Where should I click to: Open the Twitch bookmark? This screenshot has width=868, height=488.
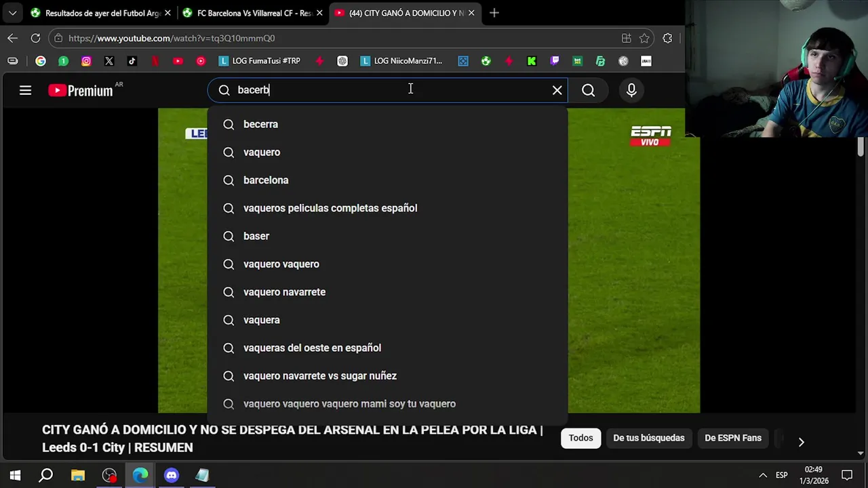555,61
